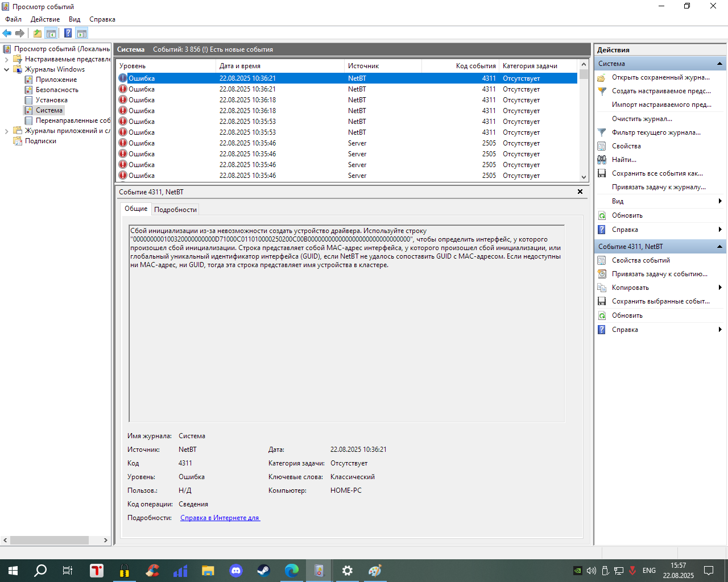Image resolution: width=728 pixels, height=582 pixels.
Task: Click the Up one level folder icon
Action: (x=38, y=34)
